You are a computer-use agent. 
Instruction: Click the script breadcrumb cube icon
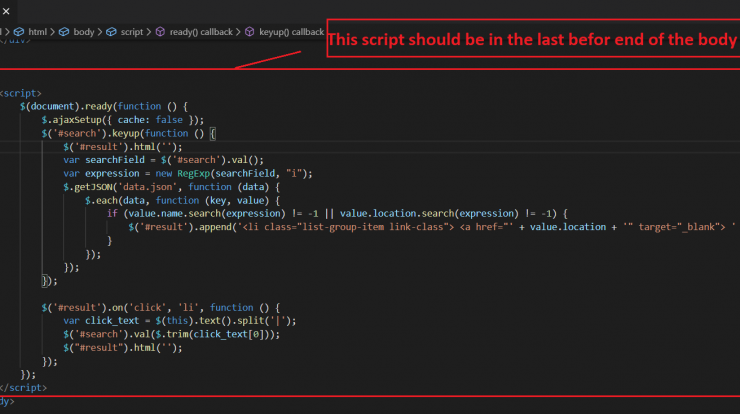click(x=111, y=32)
